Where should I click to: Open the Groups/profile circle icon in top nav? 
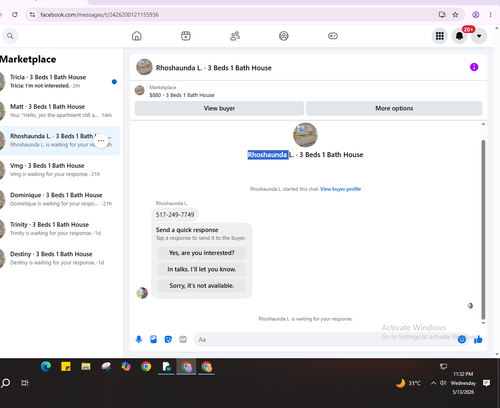pos(284,36)
